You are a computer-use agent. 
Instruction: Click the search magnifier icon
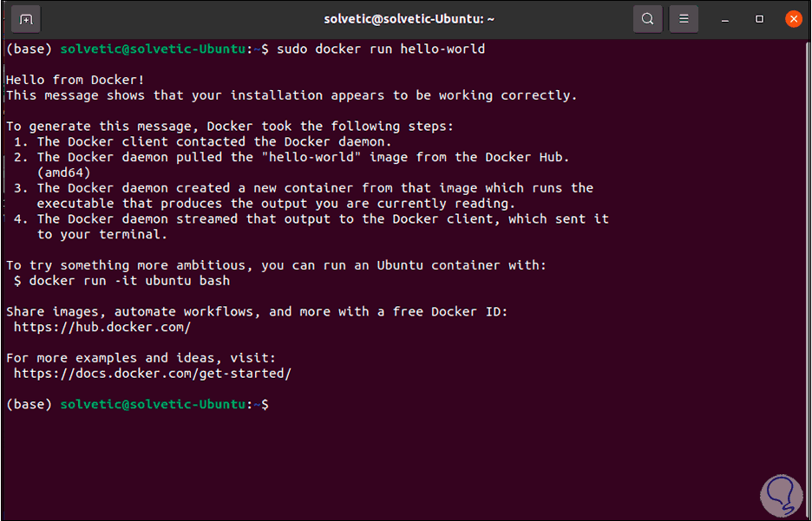pos(647,18)
